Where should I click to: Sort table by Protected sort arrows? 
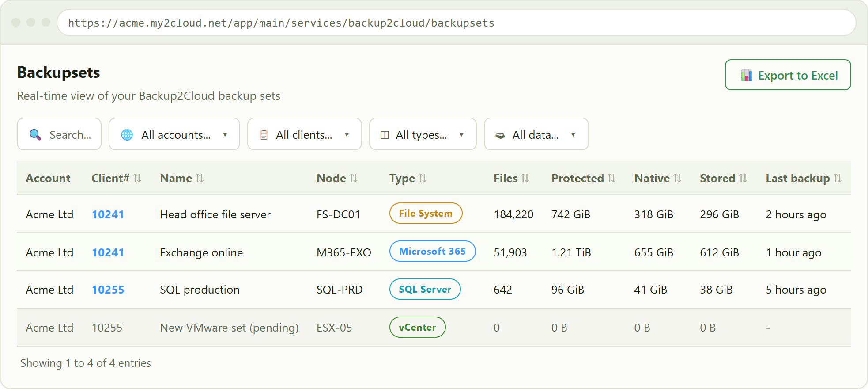point(611,178)
